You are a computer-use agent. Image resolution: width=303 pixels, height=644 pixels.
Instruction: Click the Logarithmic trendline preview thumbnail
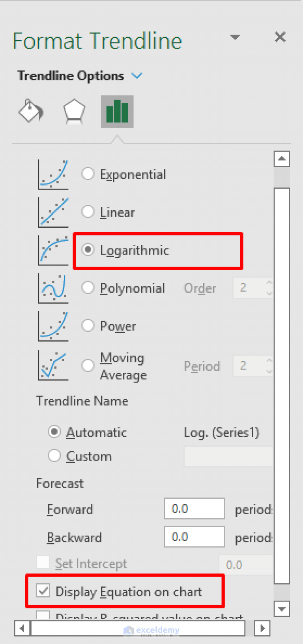coord(53,249)
